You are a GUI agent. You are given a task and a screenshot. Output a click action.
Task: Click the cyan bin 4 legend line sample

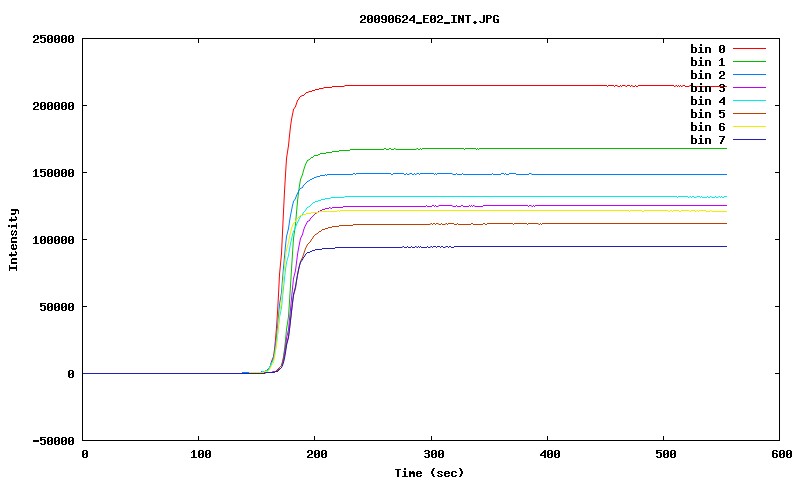749,100
